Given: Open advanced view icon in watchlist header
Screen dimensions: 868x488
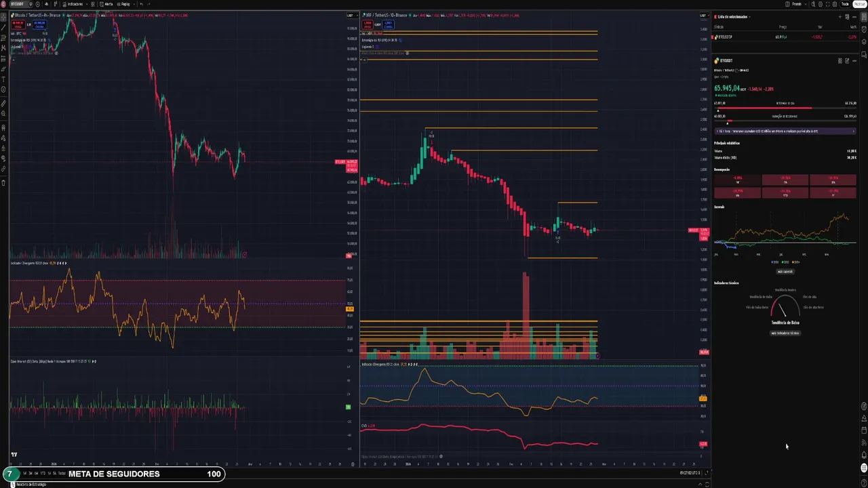Looking at the screenshot, I should (847, 17).
